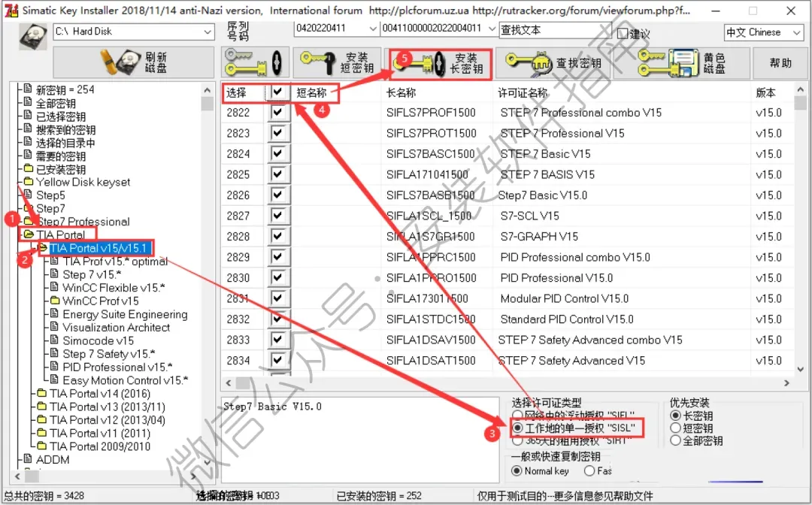
Task: Click the yellow key transfer button
Action: pyautogui.click(x=254, y=62)
